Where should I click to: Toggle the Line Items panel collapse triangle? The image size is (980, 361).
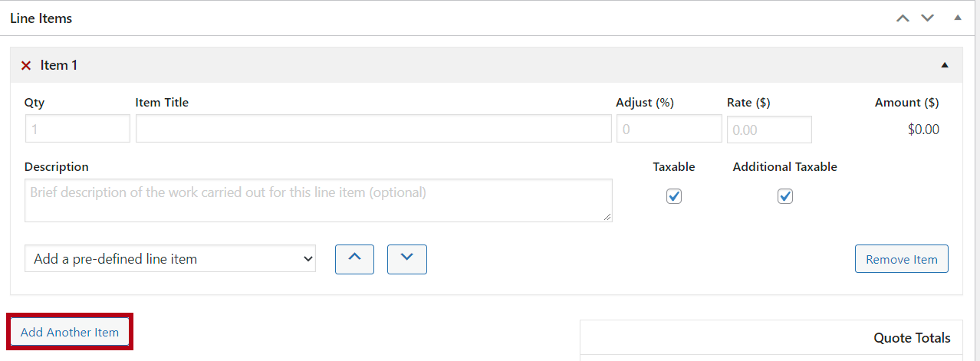(x=957, y=18)
